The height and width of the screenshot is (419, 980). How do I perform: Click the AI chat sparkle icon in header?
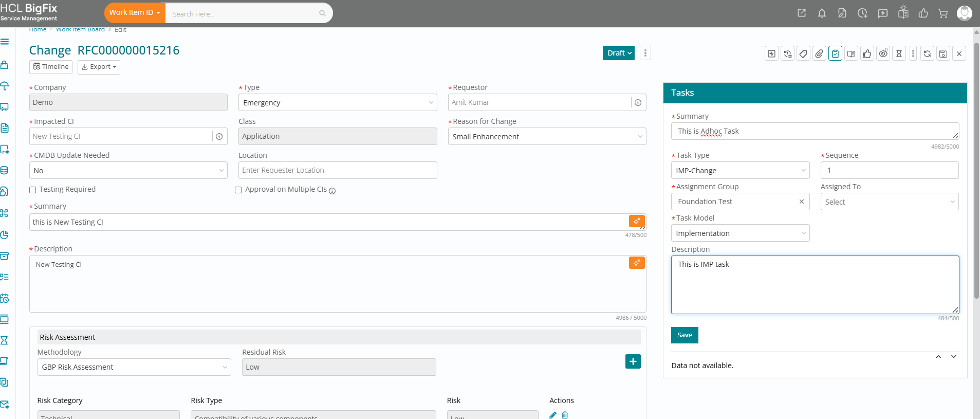882,13
